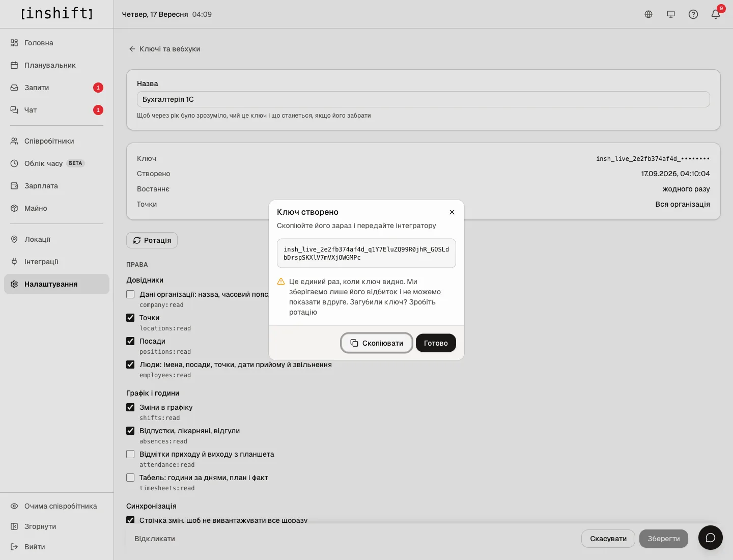Click the help question mark icon
The image size is (733, 560).
pyautogui.click(x=693, y=14)
